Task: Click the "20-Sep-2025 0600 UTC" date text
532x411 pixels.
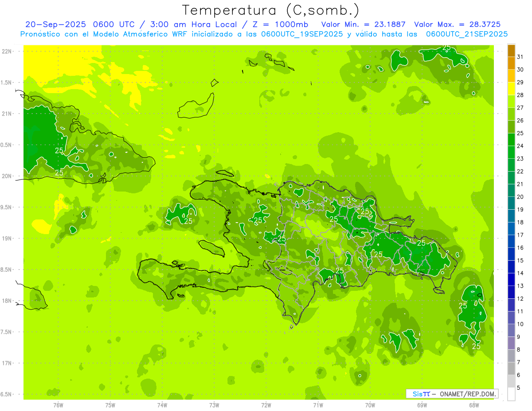Action: pos(71,24)
